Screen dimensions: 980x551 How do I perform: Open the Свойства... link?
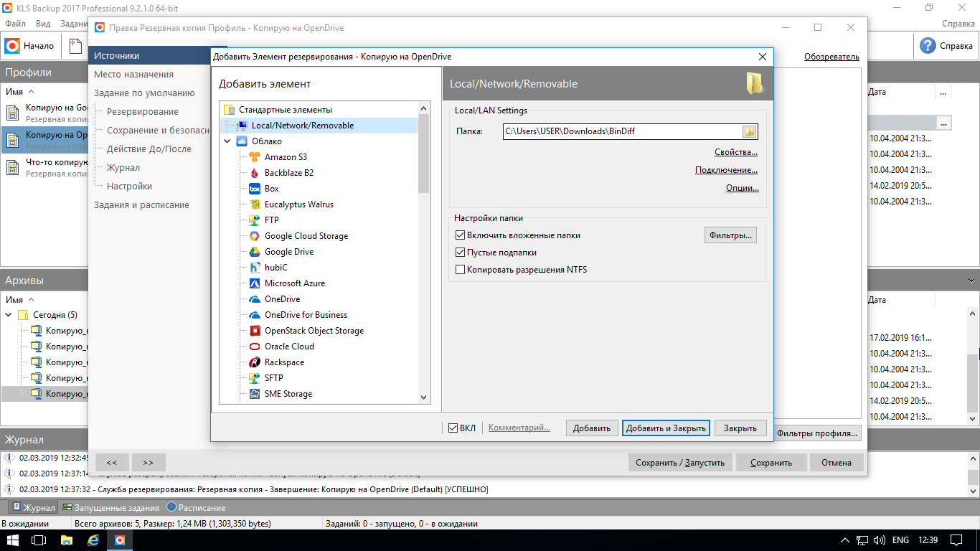click(736, 153)
